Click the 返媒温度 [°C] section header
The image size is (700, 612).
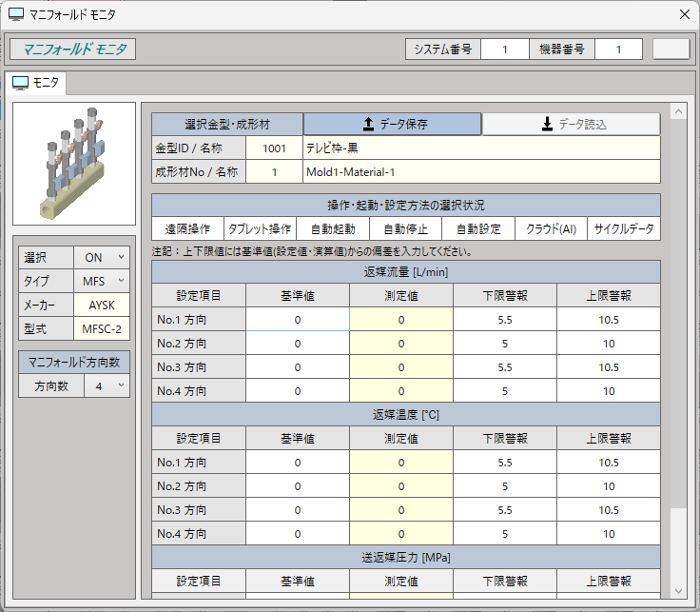(x=406, y=415)
